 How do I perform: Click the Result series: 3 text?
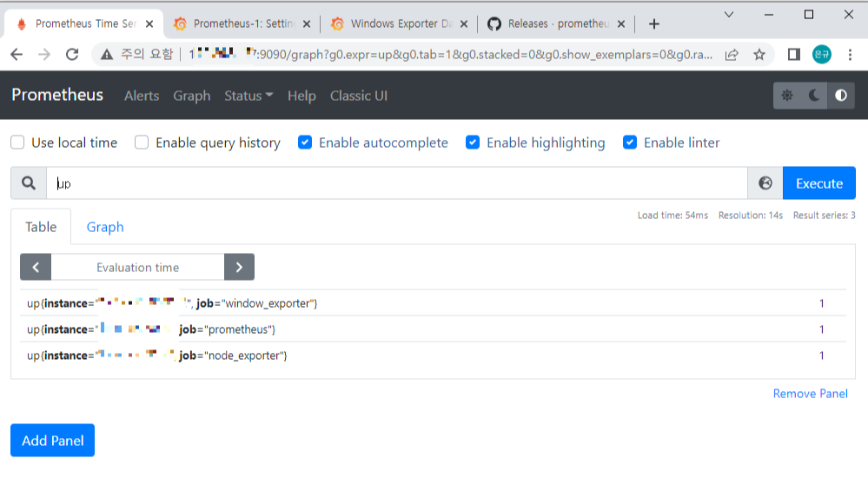825,216
